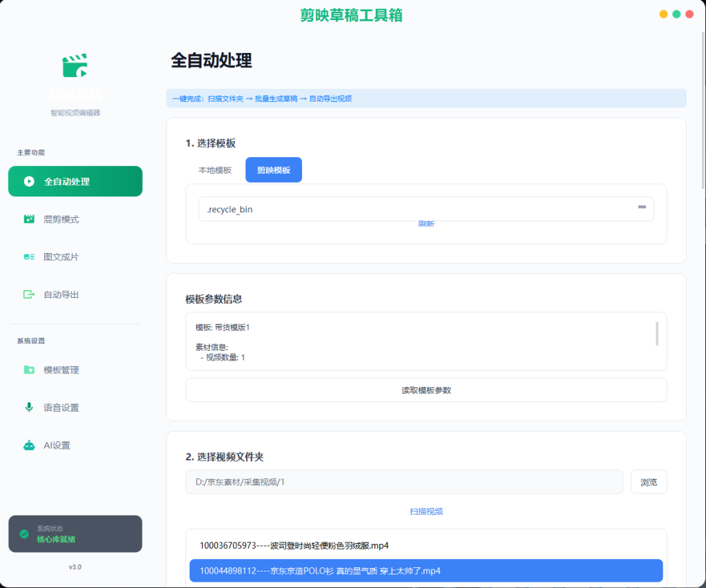Switch to the 剪映模板 tab
The height and width of the screenshot is (588, 706).
274,170
